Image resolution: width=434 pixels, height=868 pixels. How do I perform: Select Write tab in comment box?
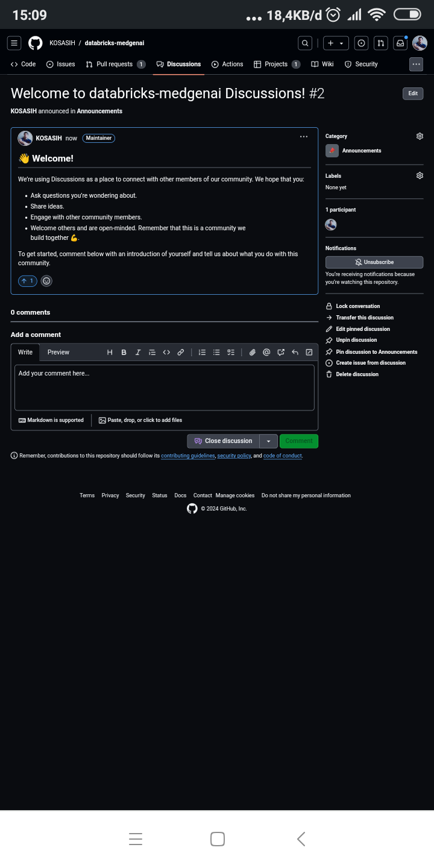pyautogui.click(x=25, y=353)
